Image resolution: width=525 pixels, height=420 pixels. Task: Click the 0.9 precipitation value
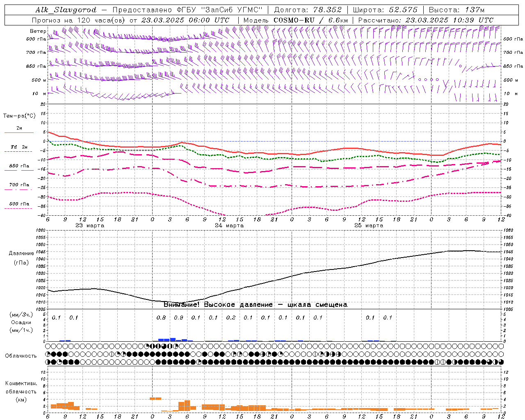coord(178,318)
